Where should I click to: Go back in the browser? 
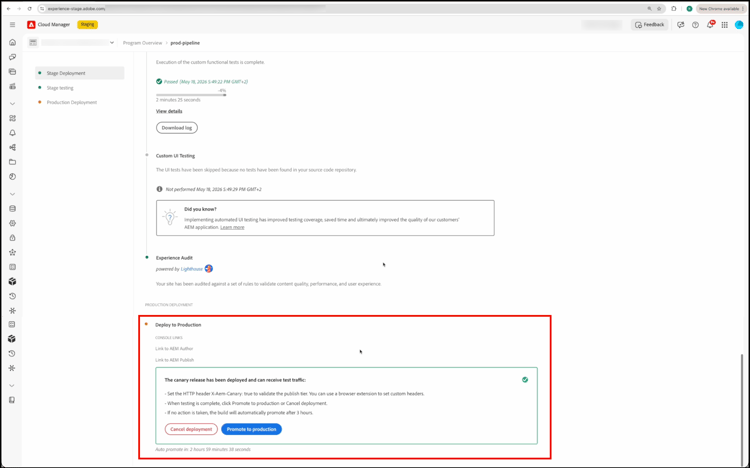9,9
